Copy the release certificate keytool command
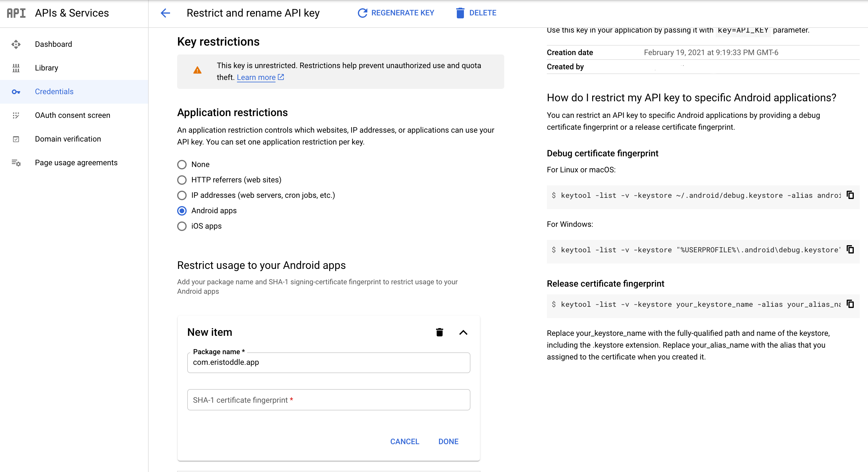The image size is (868, 472). pyautogui.click(x=850, y=304)
